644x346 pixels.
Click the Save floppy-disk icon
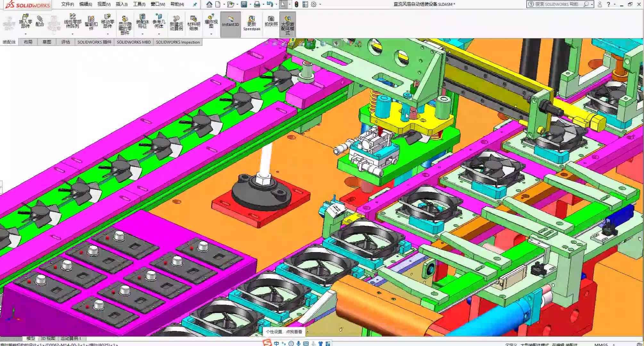pyautogui.click(x=244, y=4)
